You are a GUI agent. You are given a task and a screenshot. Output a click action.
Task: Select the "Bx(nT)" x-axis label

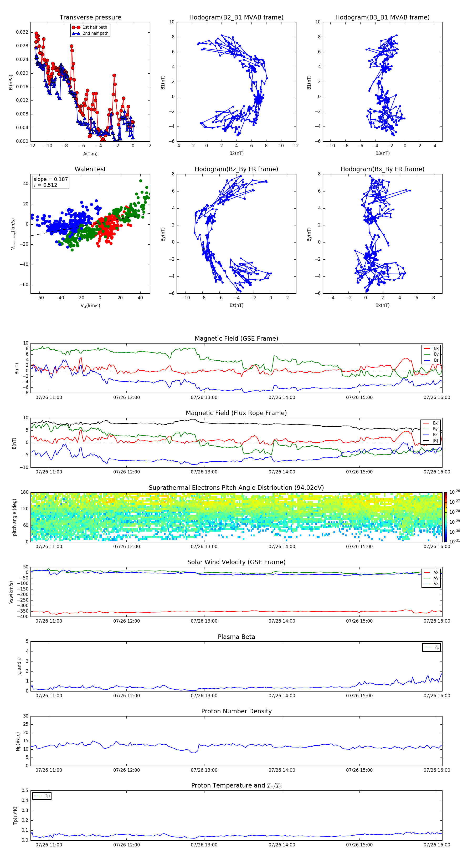[382, 305]
